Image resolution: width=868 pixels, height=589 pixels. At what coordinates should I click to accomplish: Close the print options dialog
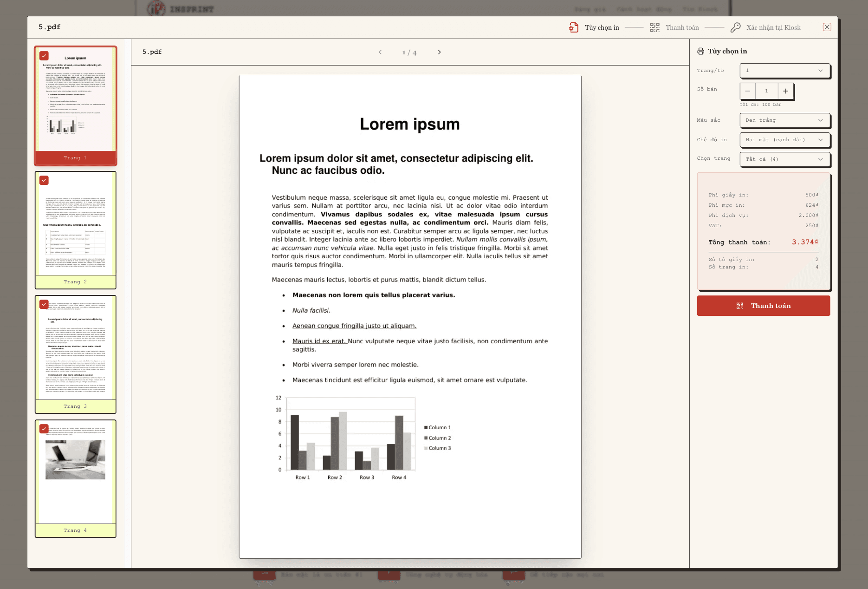827,27
